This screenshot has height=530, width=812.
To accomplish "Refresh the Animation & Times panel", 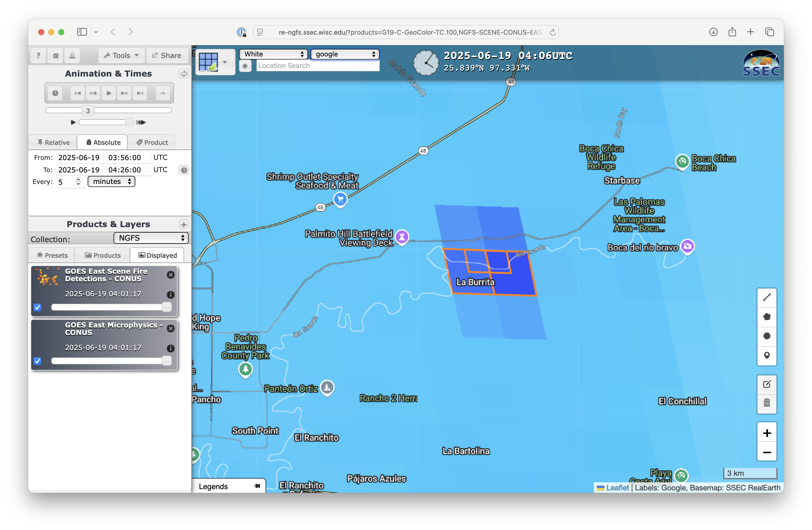I will pyautogui.click(x=184, y=74).
